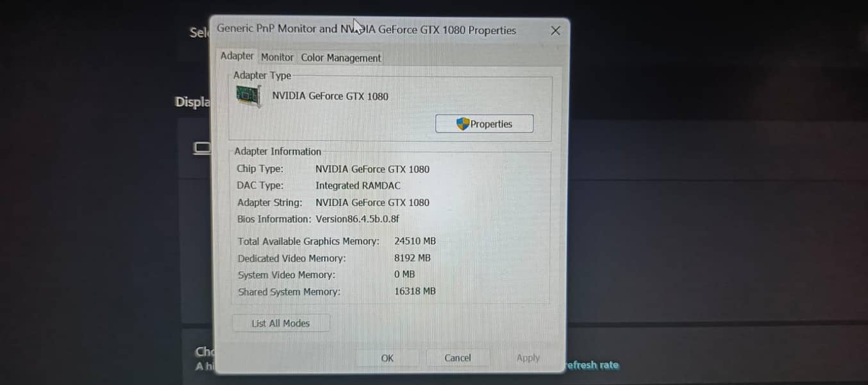Click the display monitor icon in Settings window

click(x=203, y=149)
